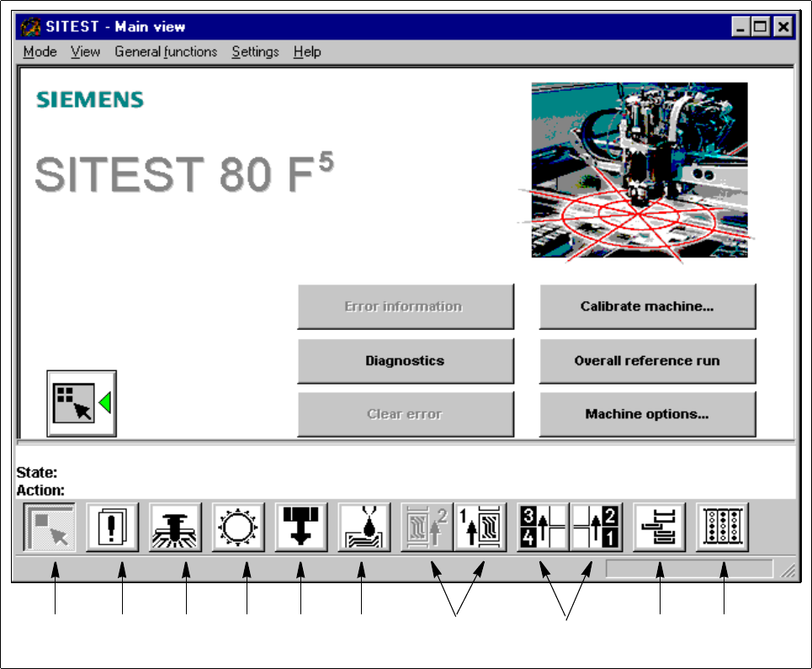Open the Settings menu
812x669 pixels.
tap(255, 52)
